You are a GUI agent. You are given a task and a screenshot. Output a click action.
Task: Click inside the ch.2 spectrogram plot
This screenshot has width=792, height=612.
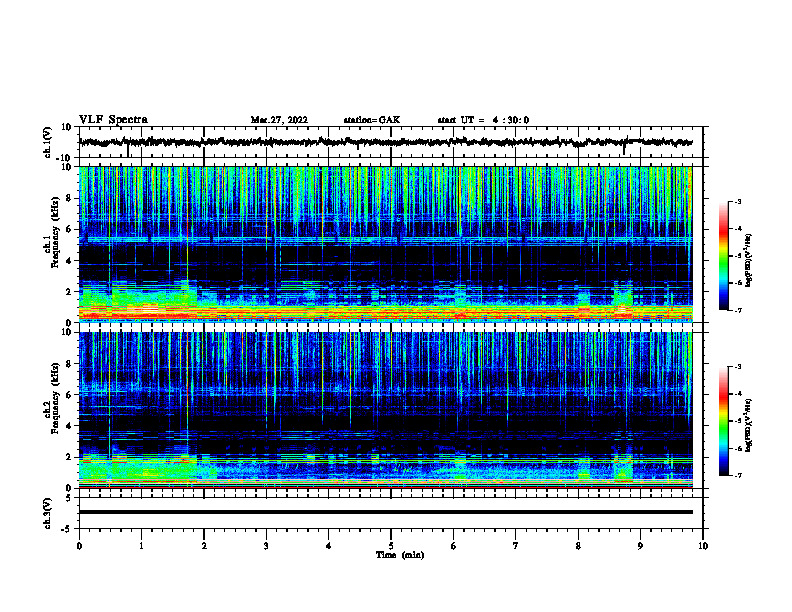point(386,410)
